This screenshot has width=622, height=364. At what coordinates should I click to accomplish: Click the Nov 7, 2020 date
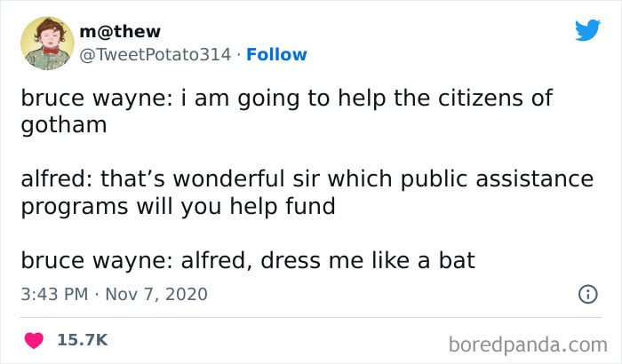[156, 294]
